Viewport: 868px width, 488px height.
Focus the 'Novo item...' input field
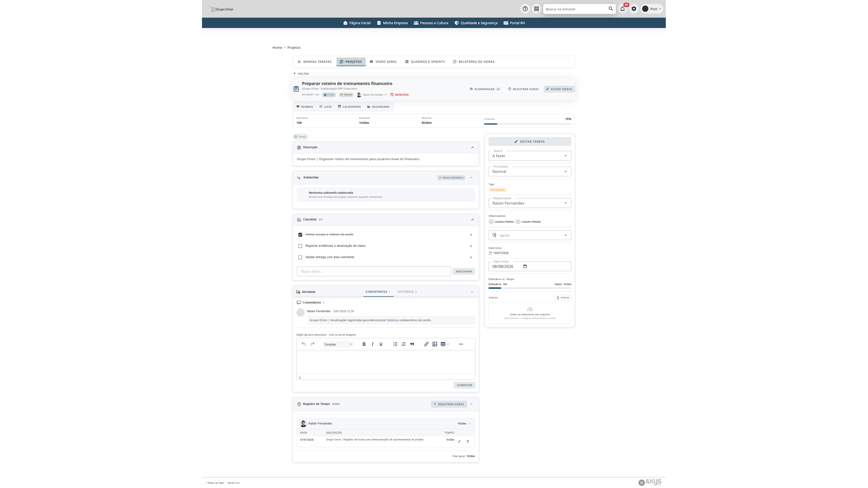pyautogui.click(x=374, y=271)
